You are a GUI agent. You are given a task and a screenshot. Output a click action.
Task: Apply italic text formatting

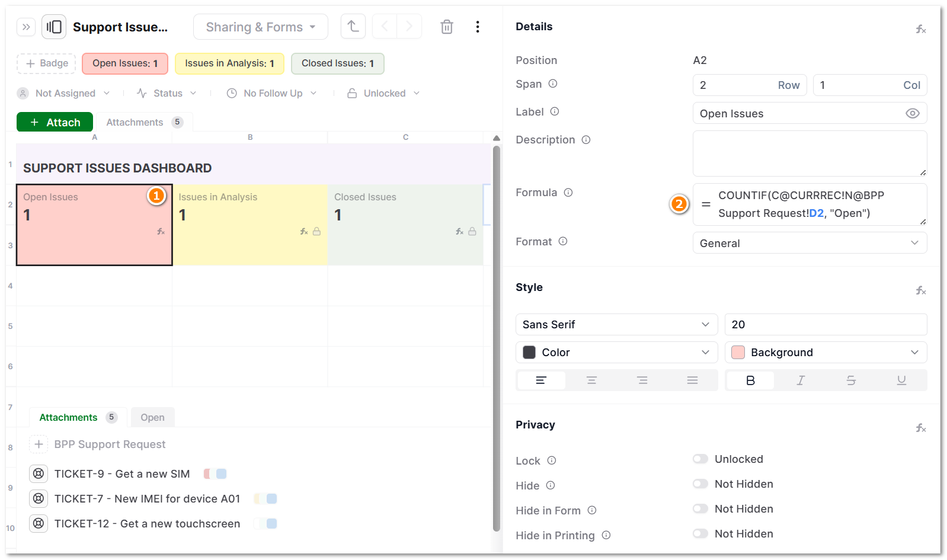[800, 380]
